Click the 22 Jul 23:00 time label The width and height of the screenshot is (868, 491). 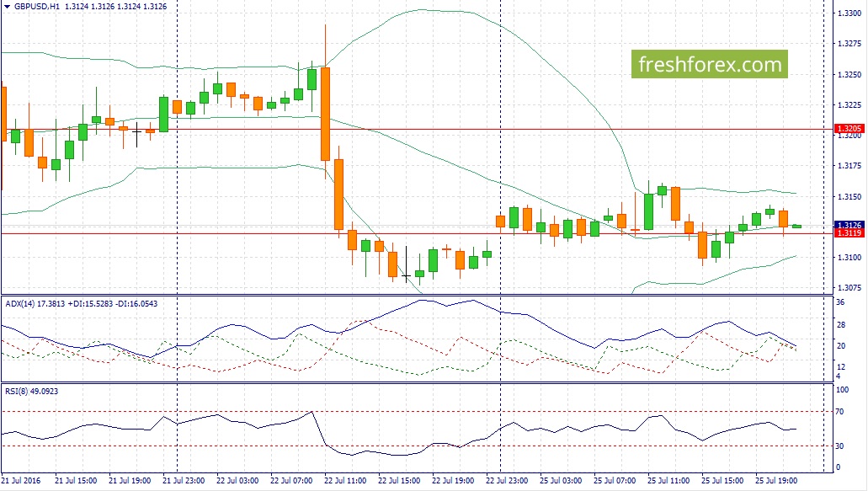507,481
